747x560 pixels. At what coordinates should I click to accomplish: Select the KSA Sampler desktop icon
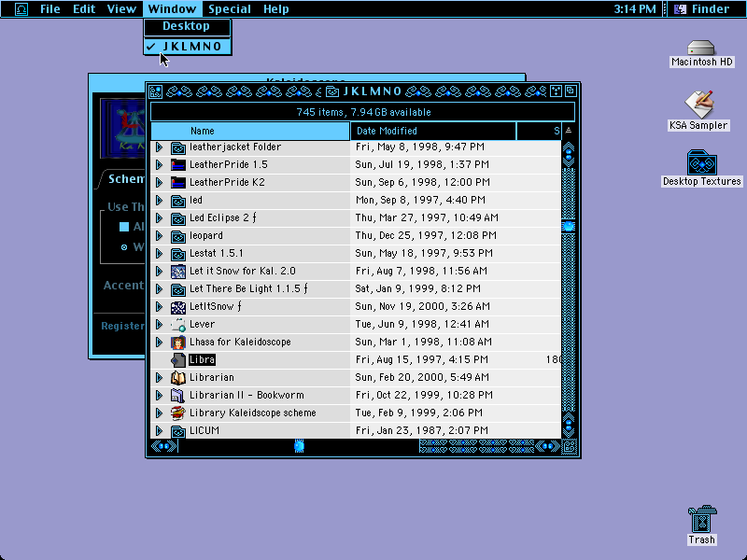[698, 105]
